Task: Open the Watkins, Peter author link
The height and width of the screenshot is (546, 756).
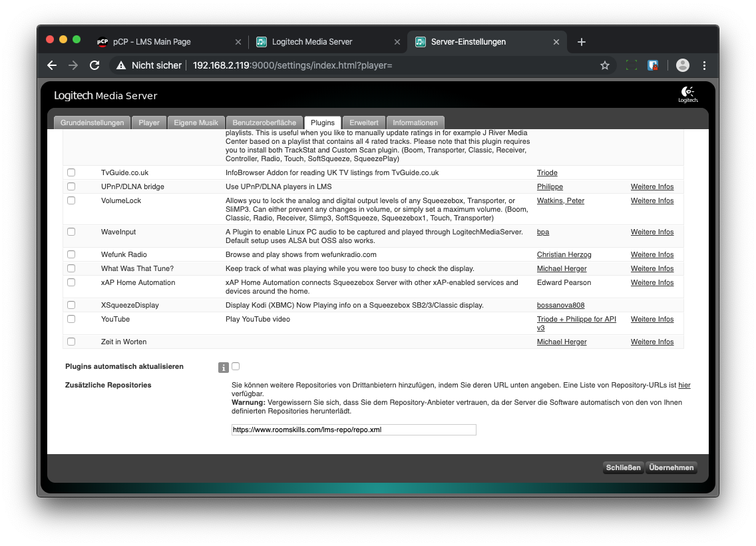Action: 561,200
